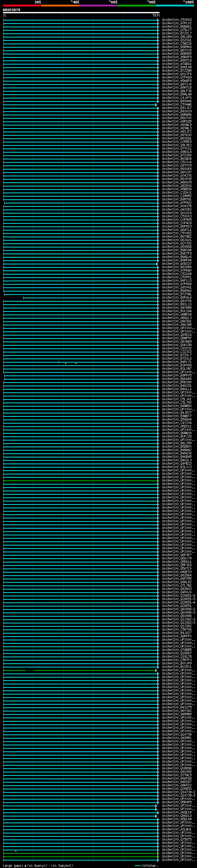Screen dimensions: 197x868
Task: Click hit label UniRef100_C5K7G6
Action: 176,629
